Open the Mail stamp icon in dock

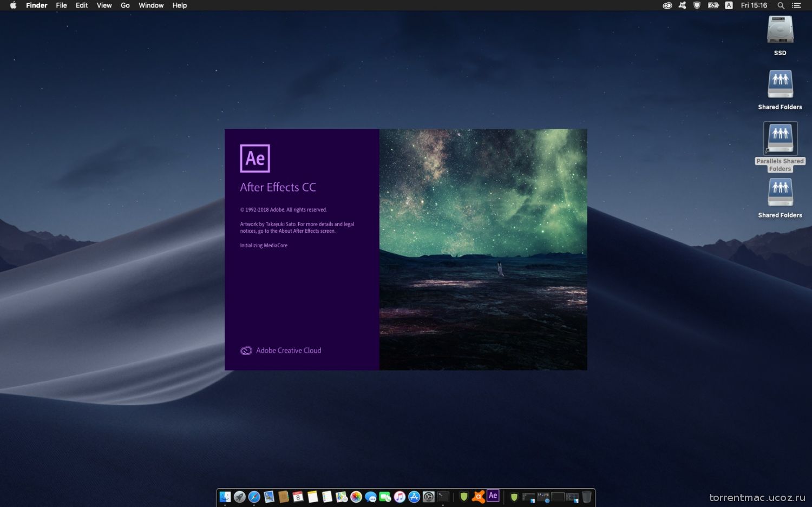(269, 497)
